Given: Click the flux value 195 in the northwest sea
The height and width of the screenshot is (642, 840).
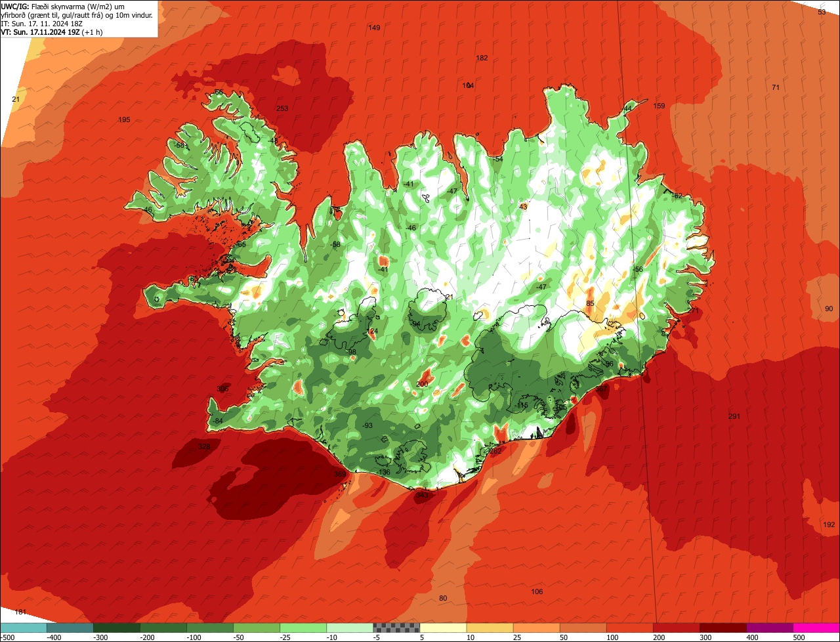Looking at the screenshot, I should coord(124,119).
